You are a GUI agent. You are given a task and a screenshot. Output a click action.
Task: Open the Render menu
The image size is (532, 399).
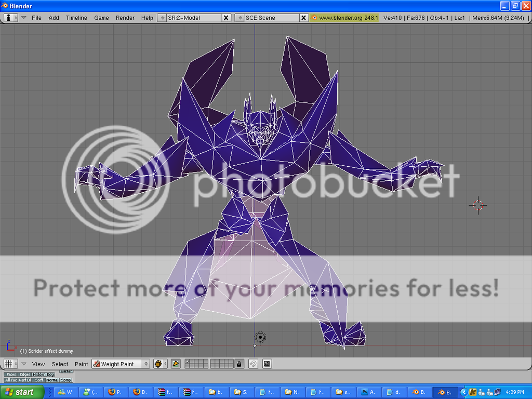pyautogui.click(x=125, y=18)
